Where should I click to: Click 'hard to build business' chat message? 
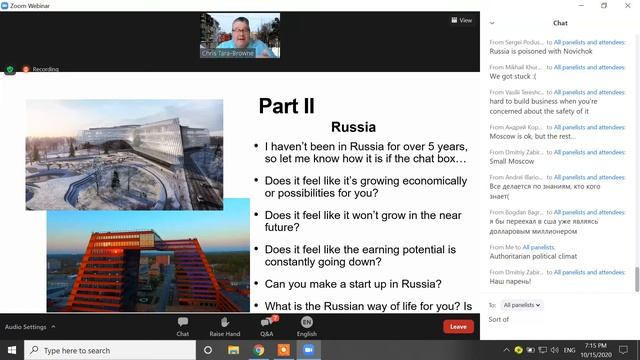543,106
